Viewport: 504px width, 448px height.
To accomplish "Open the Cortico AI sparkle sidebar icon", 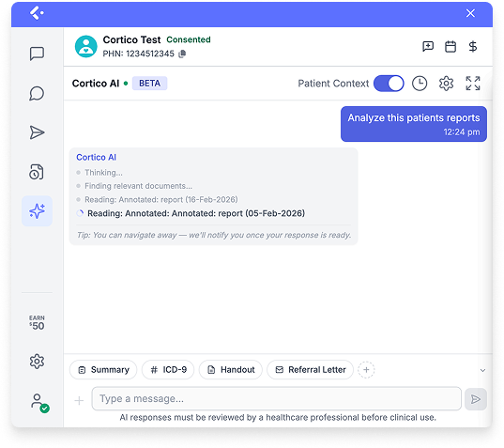I will coord(37,211).
